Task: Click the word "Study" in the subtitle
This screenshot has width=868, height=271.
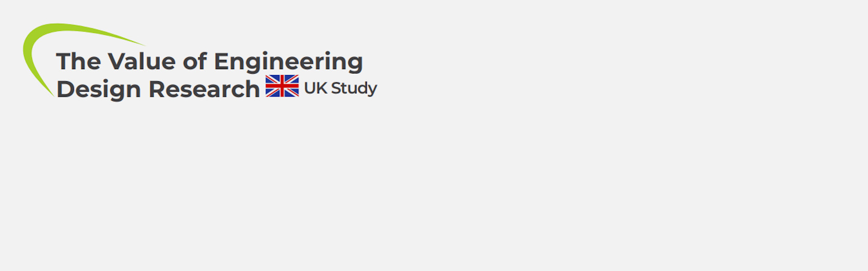Action: (354, 89)
